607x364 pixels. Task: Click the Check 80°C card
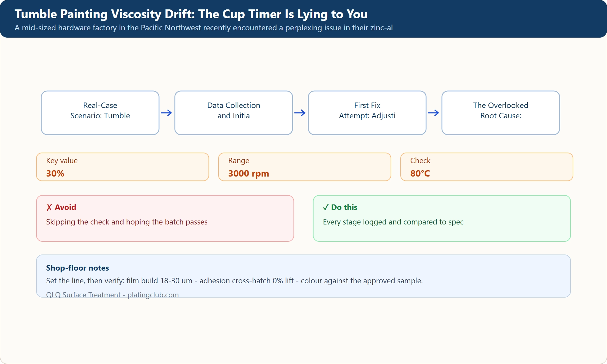pyautogui.click(x=487, y=167)
